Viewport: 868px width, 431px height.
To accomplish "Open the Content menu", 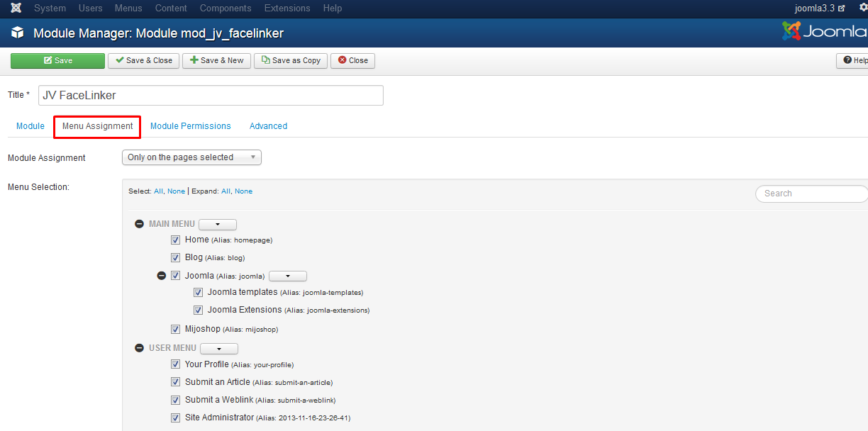I will click(171, 9).
